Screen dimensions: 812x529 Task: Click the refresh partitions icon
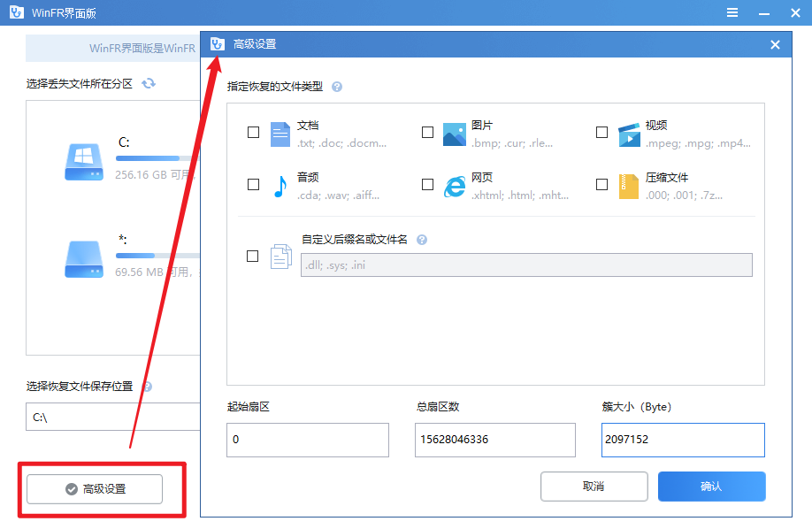pyautogui.click(x=149, y=83)
